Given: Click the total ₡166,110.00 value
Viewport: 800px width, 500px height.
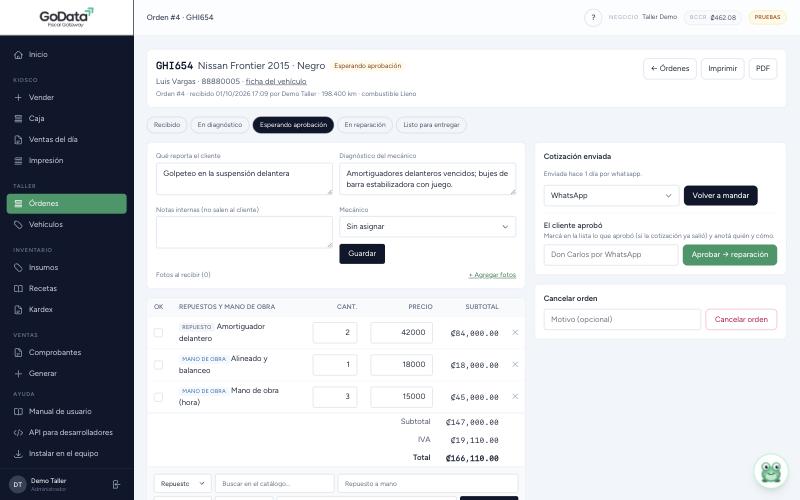Looking at the screenshot, I should pyautogui.click(x=472, y=458).
